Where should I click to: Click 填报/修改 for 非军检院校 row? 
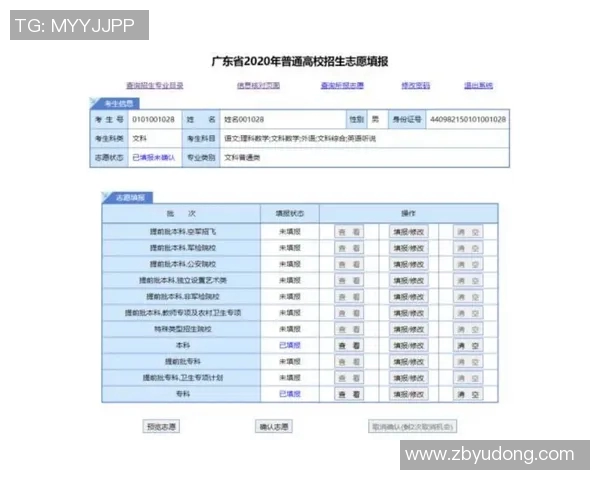tap(409, 297)
